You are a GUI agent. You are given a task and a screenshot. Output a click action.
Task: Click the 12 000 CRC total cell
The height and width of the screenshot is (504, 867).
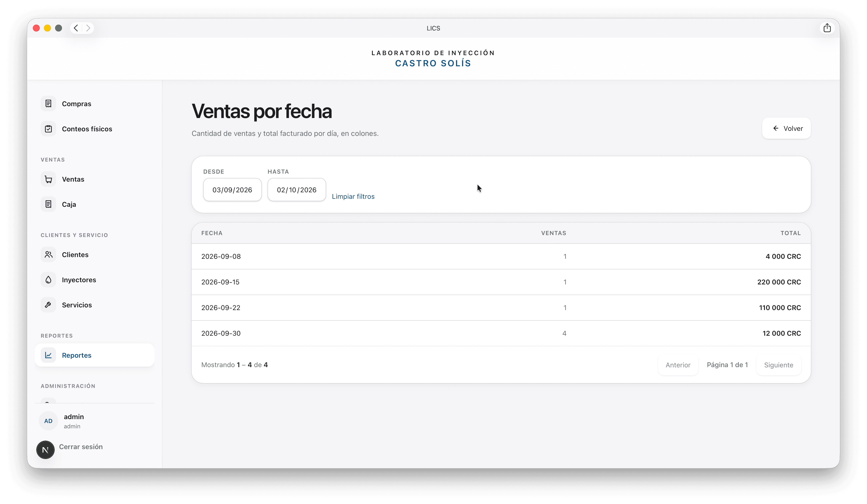pos(782,333)
